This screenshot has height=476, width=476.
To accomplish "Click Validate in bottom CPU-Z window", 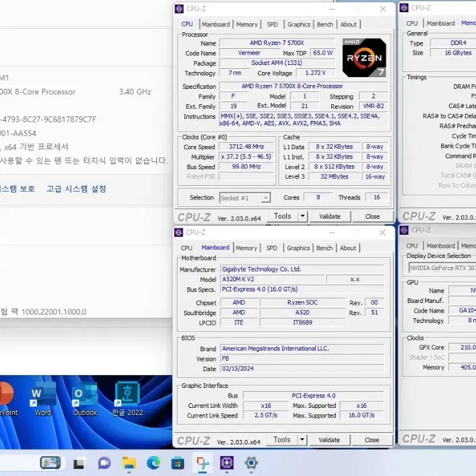I will pyautogui.click(x=329, y=440).
